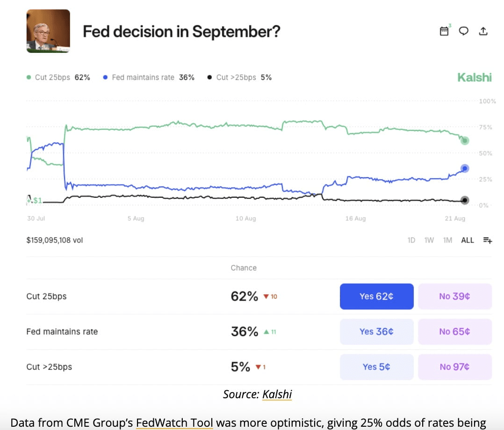The image size is (504, 430).
Task: Buy Yes 62¢ for Cut 25bps
Action: click(x=376, y=296)
